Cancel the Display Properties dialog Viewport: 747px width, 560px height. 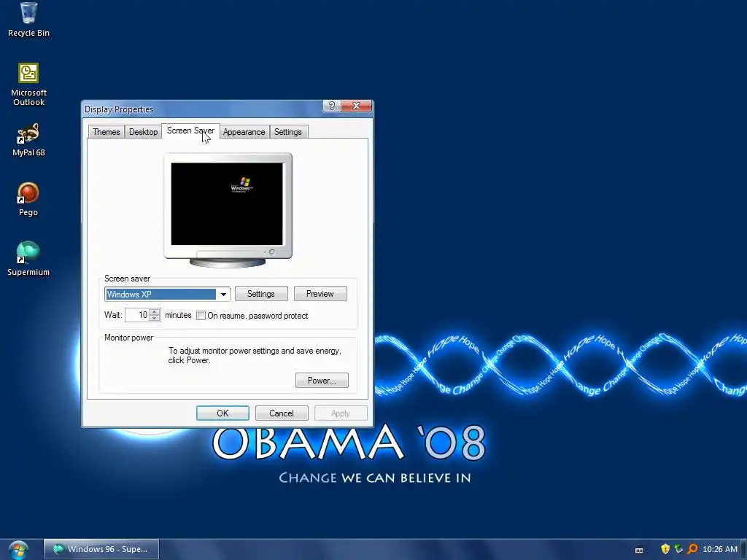[x=282, y=413]
